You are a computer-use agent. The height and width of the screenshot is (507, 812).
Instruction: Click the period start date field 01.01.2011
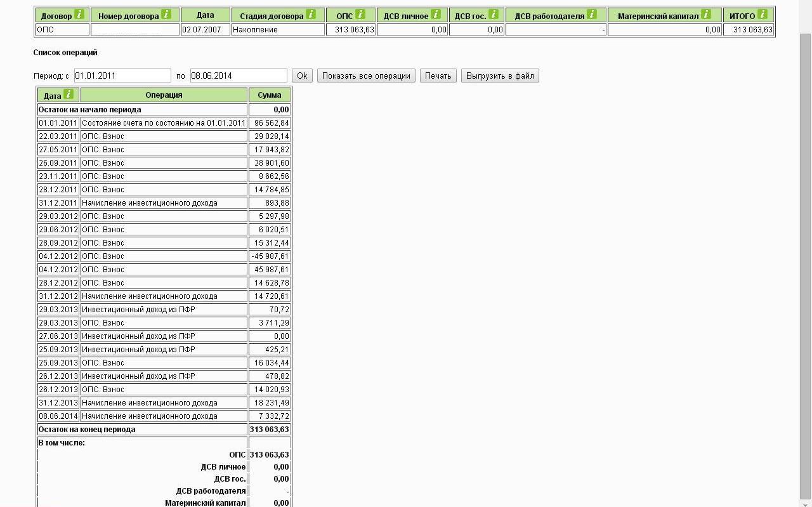(122, 76)
